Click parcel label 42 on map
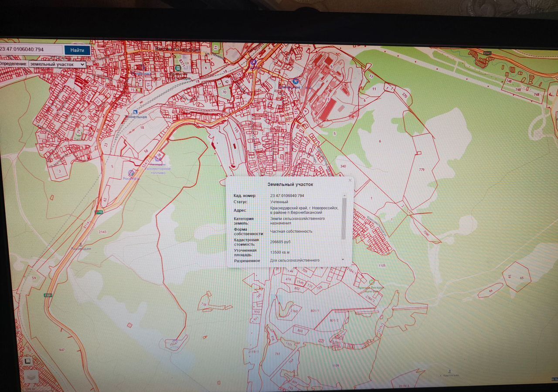 (x=226, y=81)
